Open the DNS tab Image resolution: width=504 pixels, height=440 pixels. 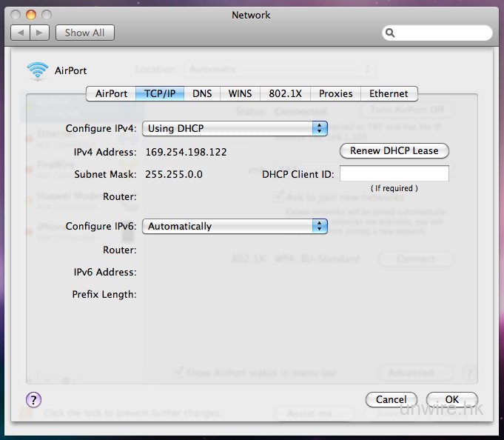[202, 94]
